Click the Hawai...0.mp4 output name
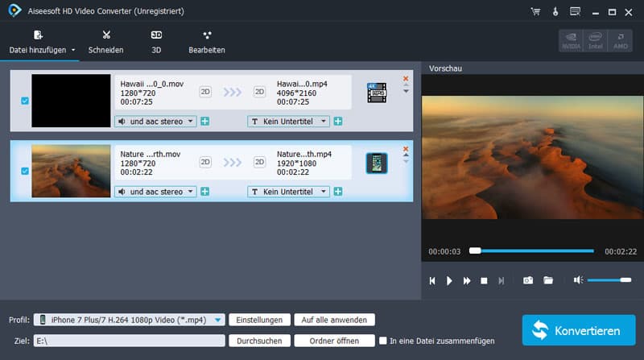 (x=302, y=84)
